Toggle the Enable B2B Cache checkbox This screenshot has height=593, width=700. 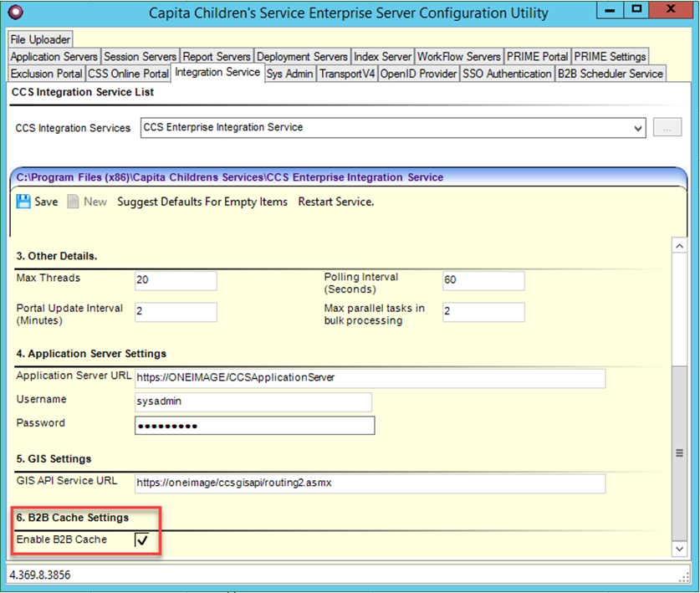tap(141, 539)
